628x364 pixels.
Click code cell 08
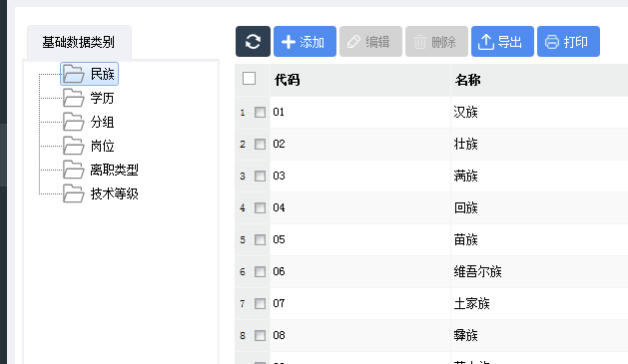(360, 335)
